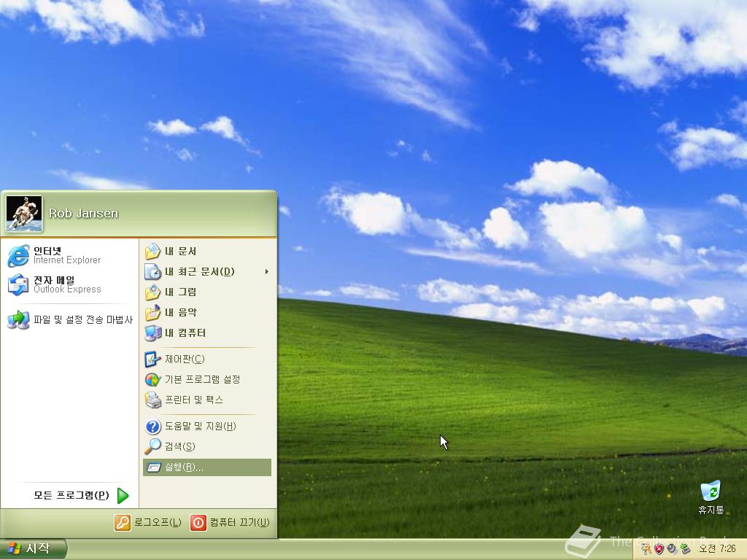
Task: Click red security shield tray icon
Action: point(659,548)
